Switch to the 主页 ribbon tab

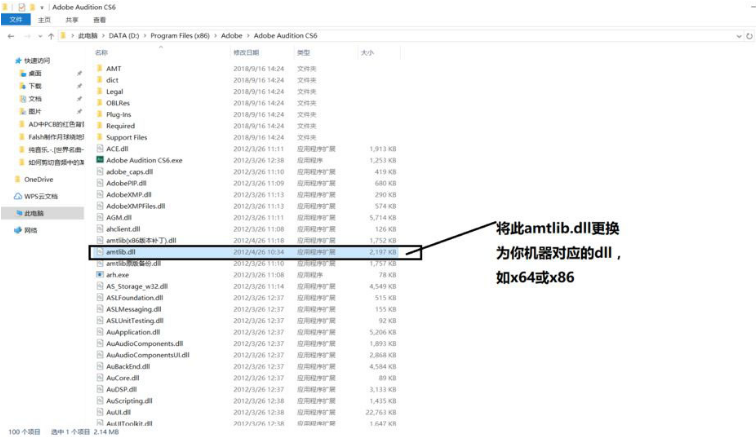[x=44, y=20]
